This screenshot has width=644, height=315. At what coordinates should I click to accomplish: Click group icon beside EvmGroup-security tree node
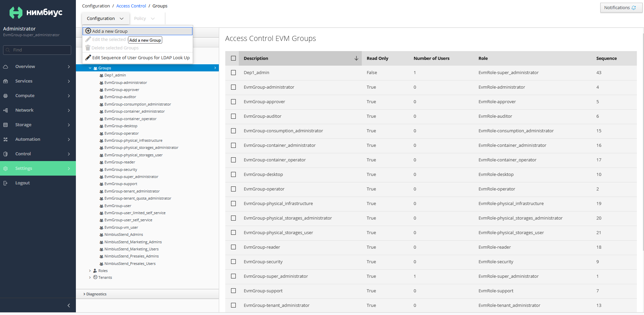pyautogui.click(x=101, y=170)
